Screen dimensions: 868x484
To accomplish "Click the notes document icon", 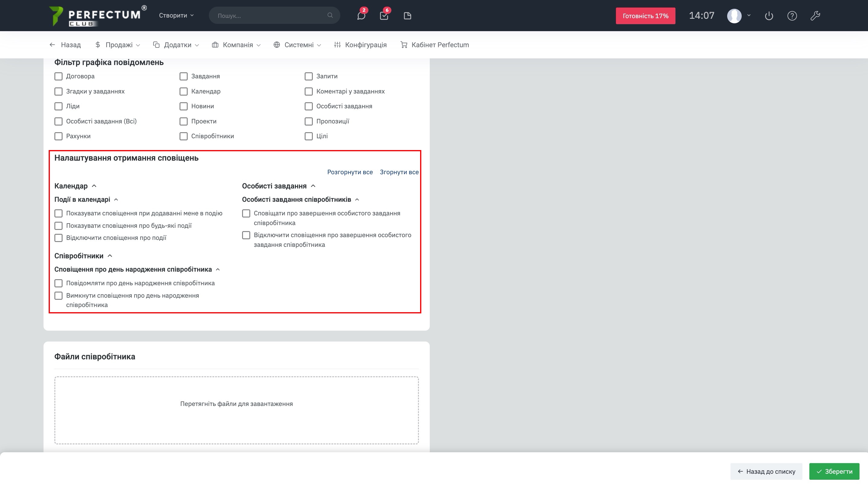I will 407,16.
